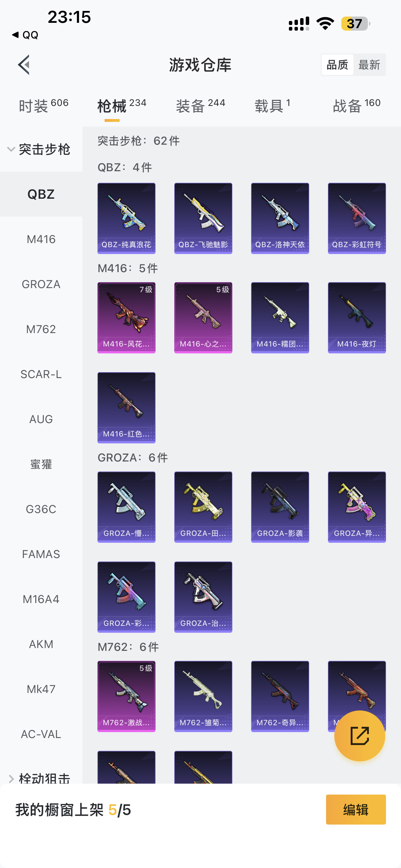Return to QQ via back indicator
Screen dimensions: 401x868
(25, 35)
